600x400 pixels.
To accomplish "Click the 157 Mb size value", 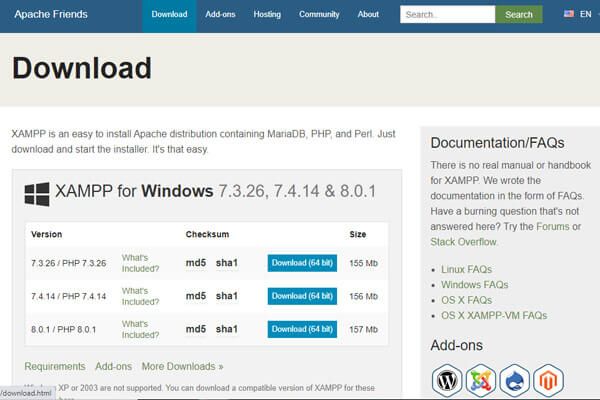I will click(363, 330).
